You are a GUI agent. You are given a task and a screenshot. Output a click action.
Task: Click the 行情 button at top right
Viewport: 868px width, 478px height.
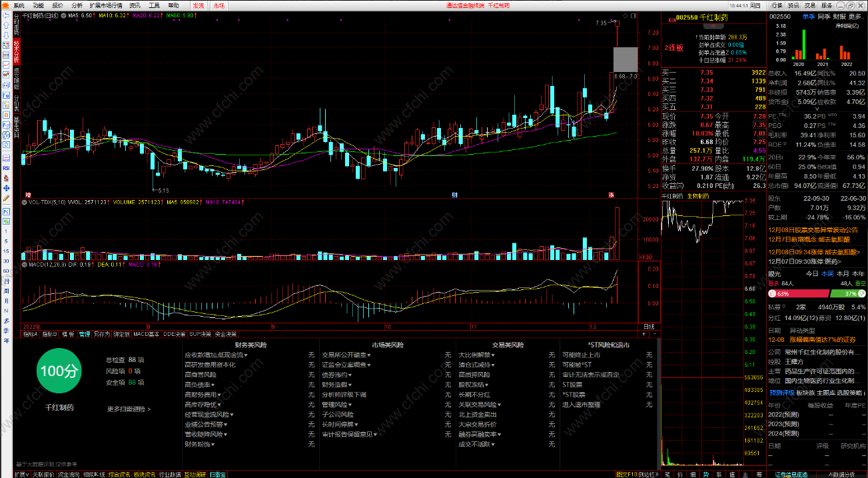point(777,5)
